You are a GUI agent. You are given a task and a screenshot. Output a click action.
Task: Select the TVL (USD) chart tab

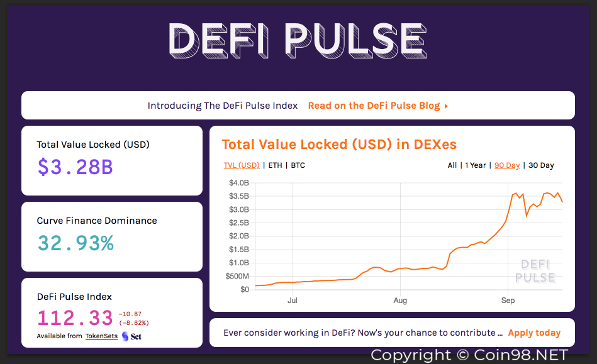242,165
